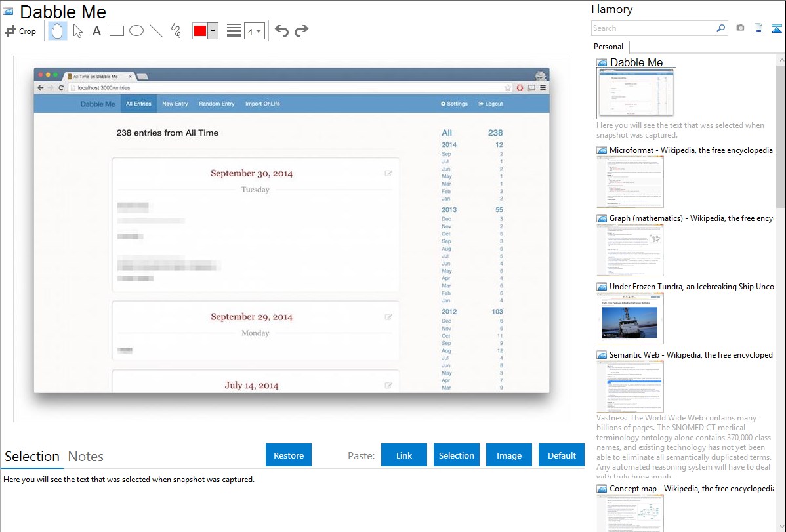Choose the straight line tool
Image resolution: width=786 pixels, height=532 pixels.
156,31
